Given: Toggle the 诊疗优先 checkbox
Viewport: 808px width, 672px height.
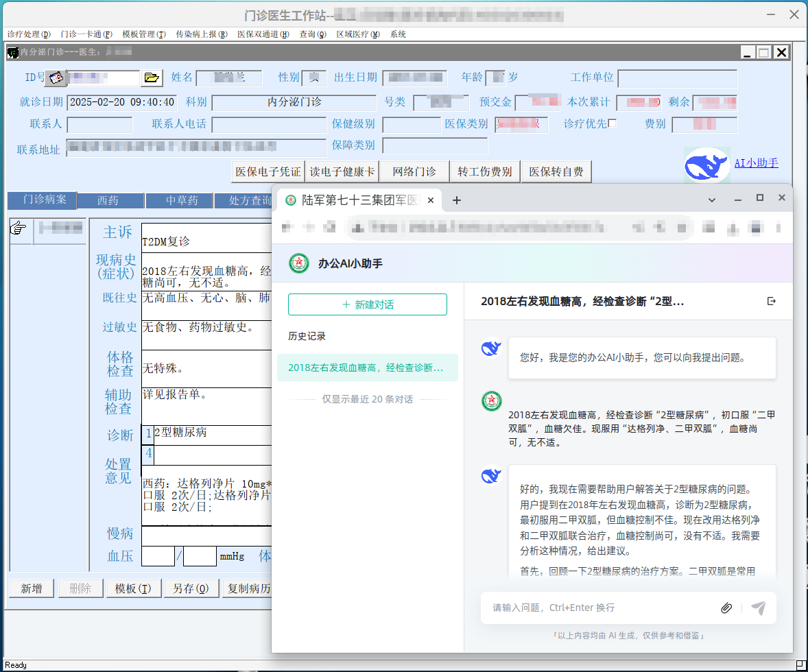Looking at the screenshot, I should click(613, 123).
